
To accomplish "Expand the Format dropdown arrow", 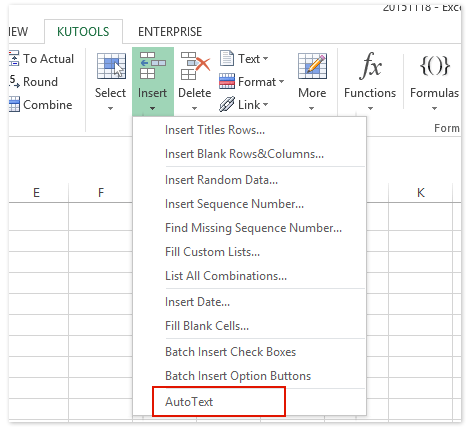I will pos(281,82).
